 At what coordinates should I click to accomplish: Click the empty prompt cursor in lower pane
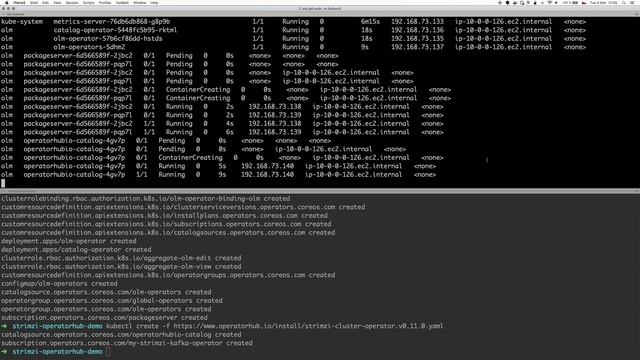click(x=108, y=352)
